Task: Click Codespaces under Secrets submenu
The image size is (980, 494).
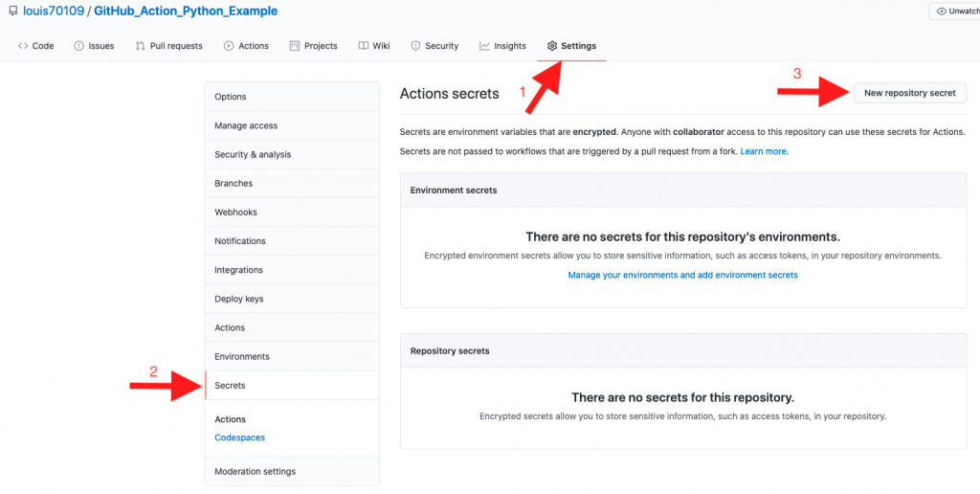Action: (240, 438)
